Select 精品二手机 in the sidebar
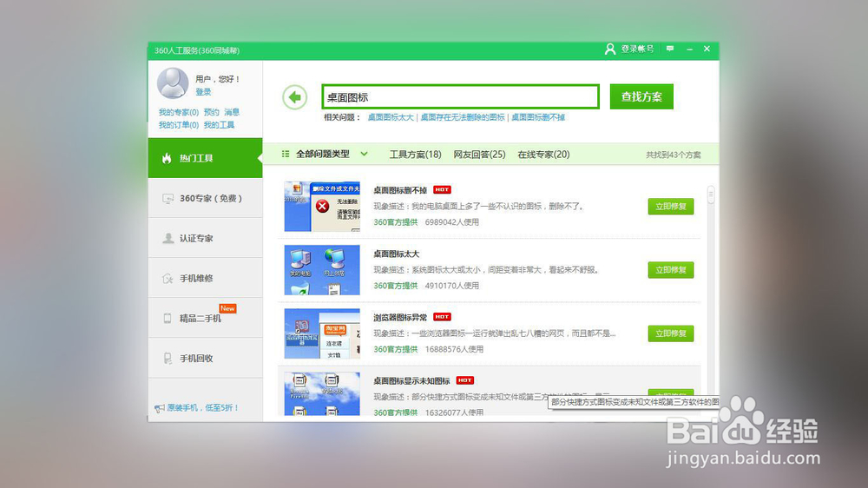The width and height of the screenshot is (868, 488). click(206, 318)
